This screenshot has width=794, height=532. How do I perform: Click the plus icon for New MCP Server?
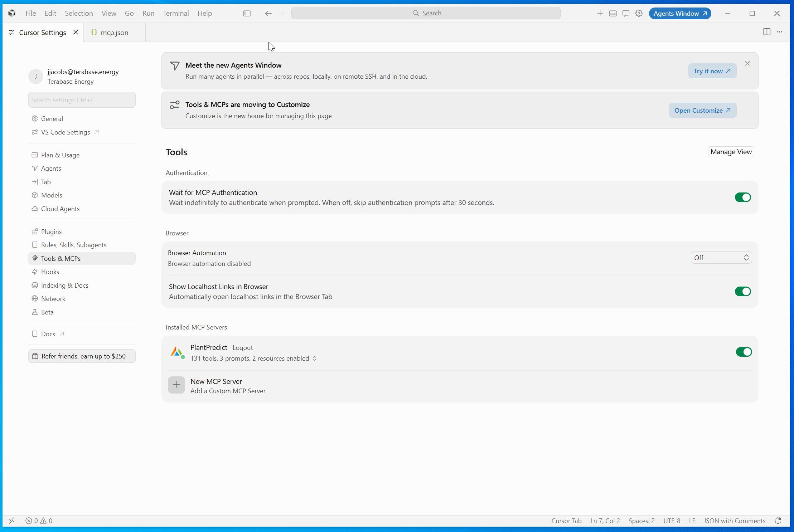click(176, 385)
